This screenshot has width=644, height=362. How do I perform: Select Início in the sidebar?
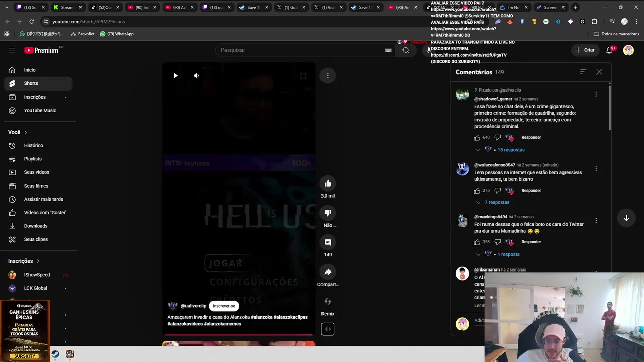click(x=38, y=70)
